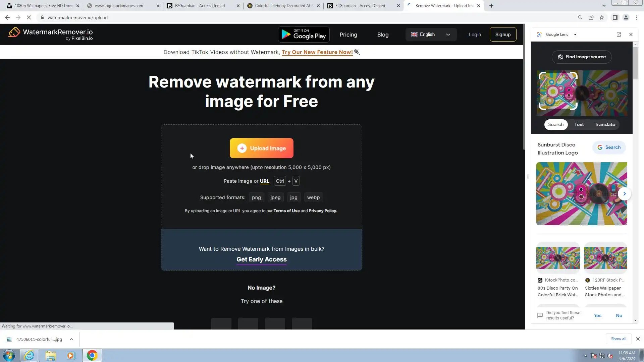Click the Upload Image button

point(261,148)
